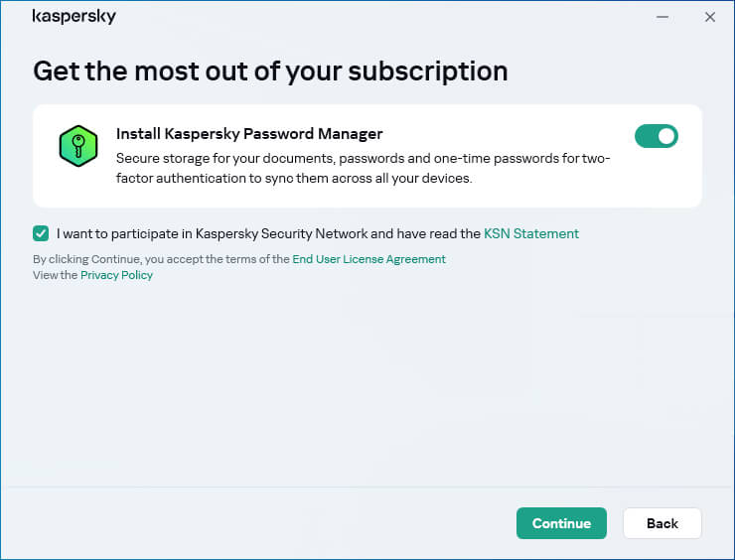View the Privacy Policy link
Image resolution: width=735 pixels, height=560 pixels.
click(x=116, y=275)
